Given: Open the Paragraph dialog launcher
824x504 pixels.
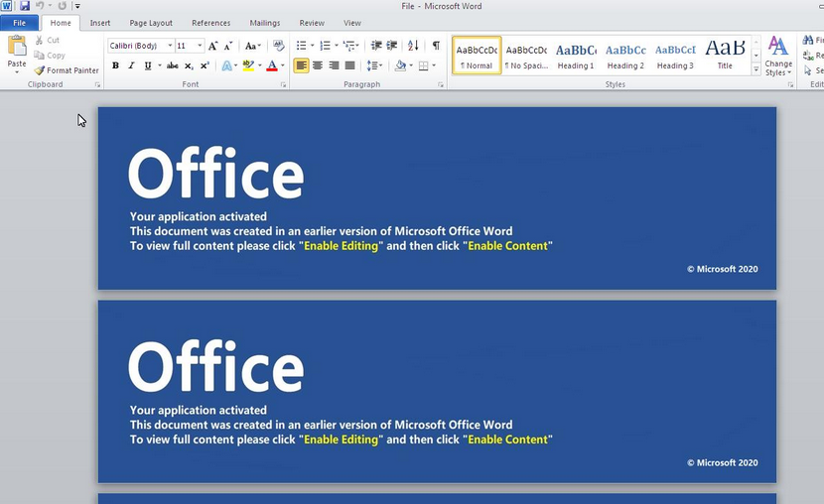Looking at the screenshot, I should [x=441, y=84].
